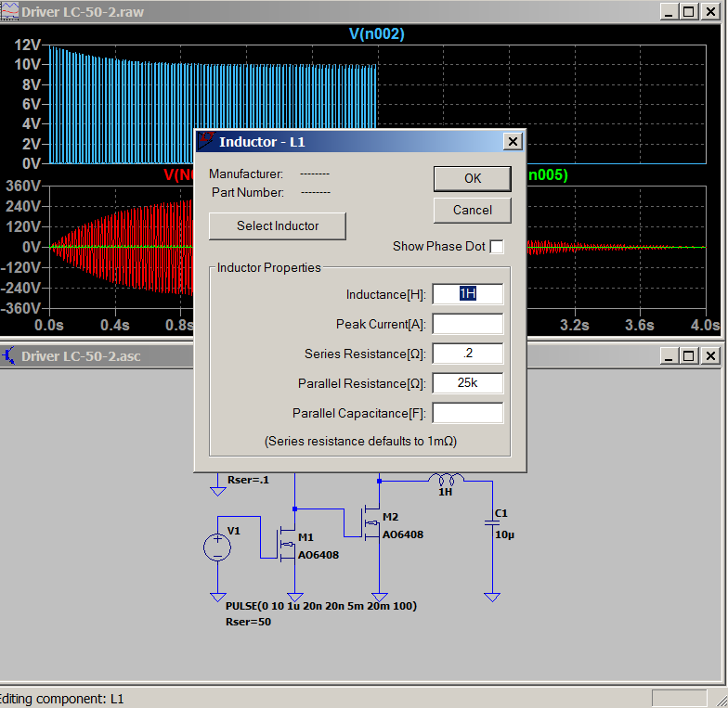Click the V1 voltage source symbol
This screenshot has width=728, height=708.
coord(217,547)
